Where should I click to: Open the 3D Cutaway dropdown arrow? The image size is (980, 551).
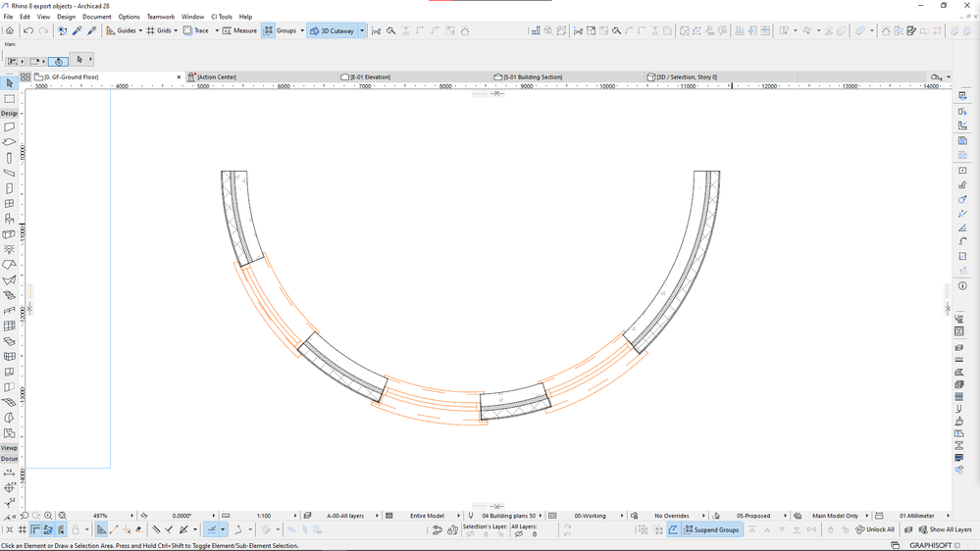click(362, 30)
